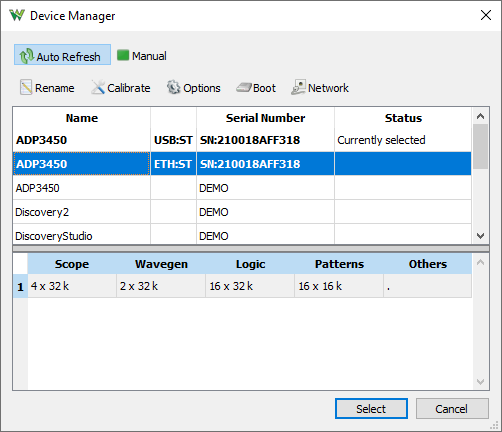This screenshot has width=502, height=432.
Task: Click the 2 x 32 k Wavegen cell
Action: (161, 286)
